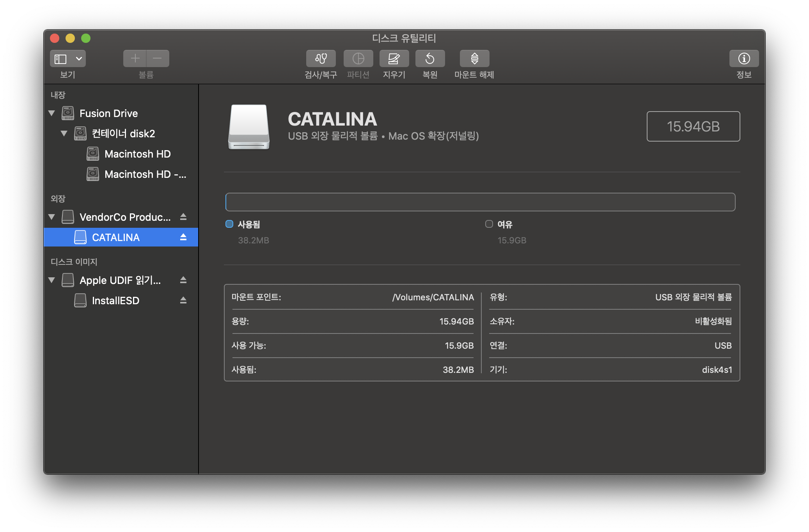Select the Macintosh HD -... data volume
The image size is (809, 532).
[x=121, y=174]
